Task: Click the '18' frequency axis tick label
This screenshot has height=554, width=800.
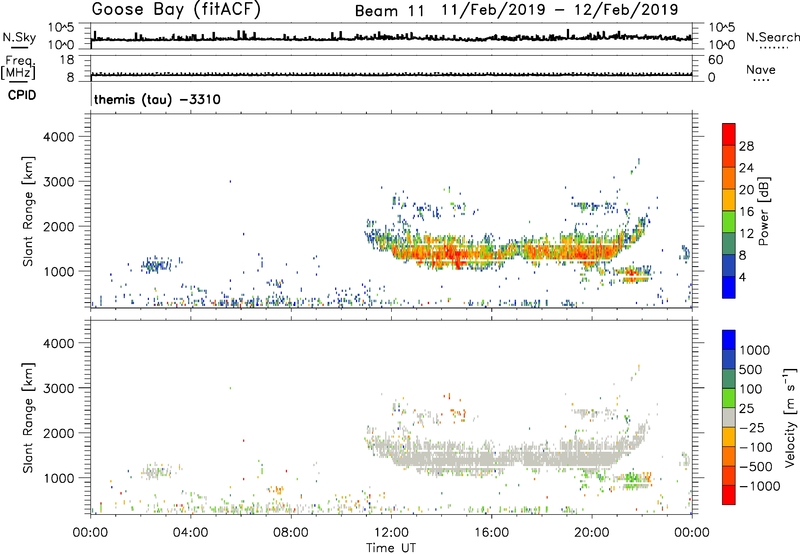Action: coord(66,60)
